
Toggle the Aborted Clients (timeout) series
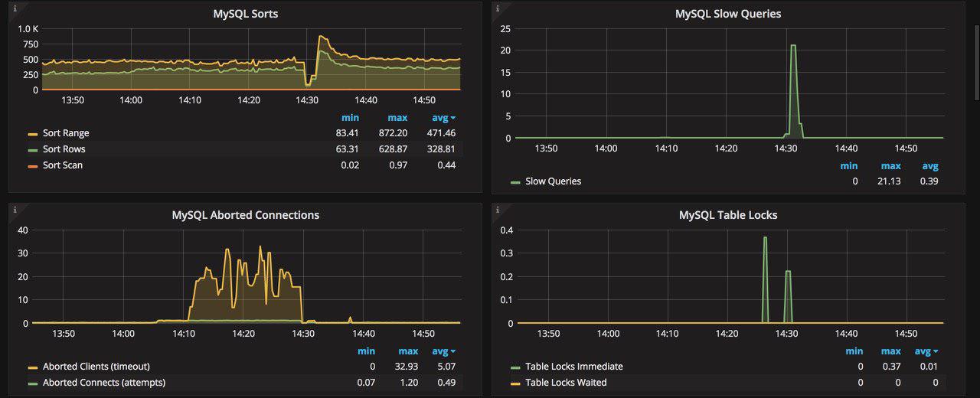pos(96,367)
